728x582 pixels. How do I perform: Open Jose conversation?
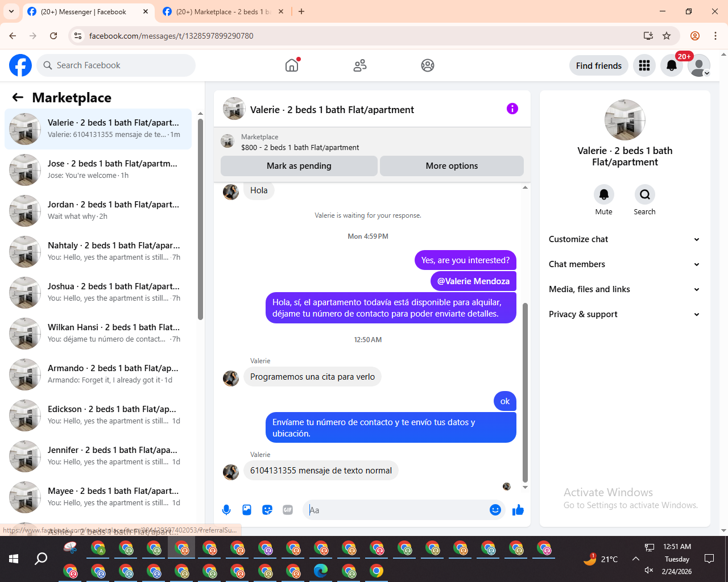pos(98,170)
